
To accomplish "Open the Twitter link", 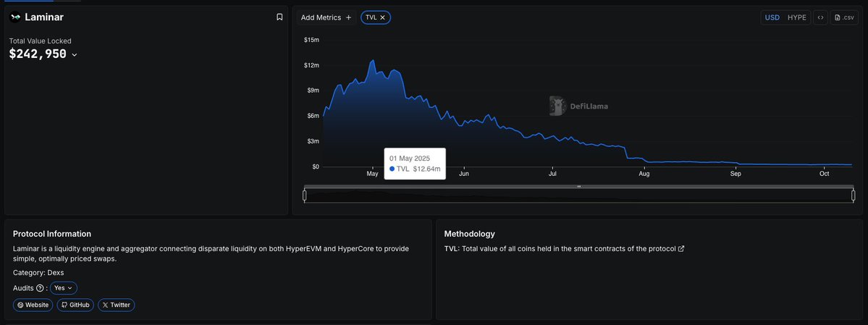I will pyautogui.click(x=117, y=305).
